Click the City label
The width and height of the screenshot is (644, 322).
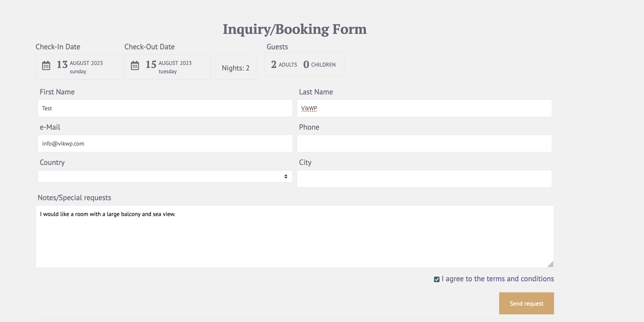click(305, 163)
